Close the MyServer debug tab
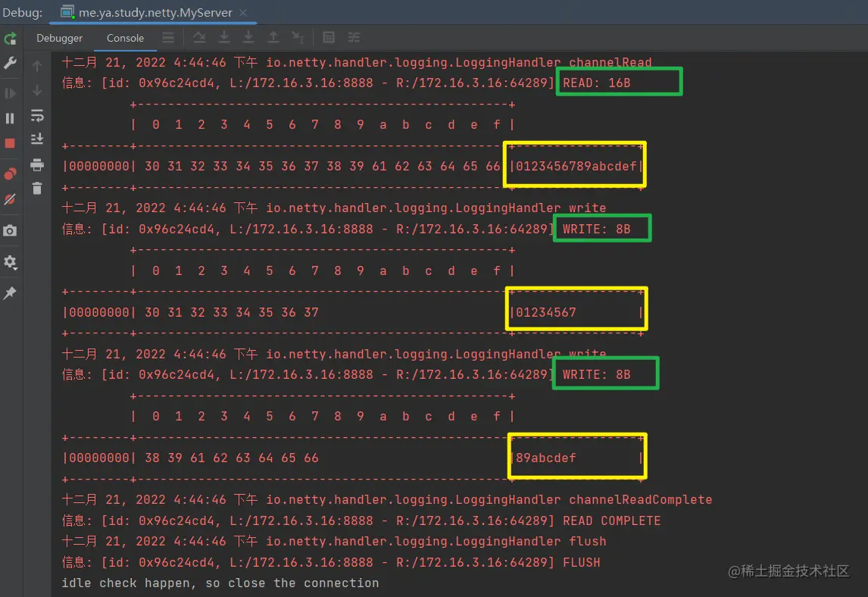This screenshot has height=597, width=868. click(243, 12)
